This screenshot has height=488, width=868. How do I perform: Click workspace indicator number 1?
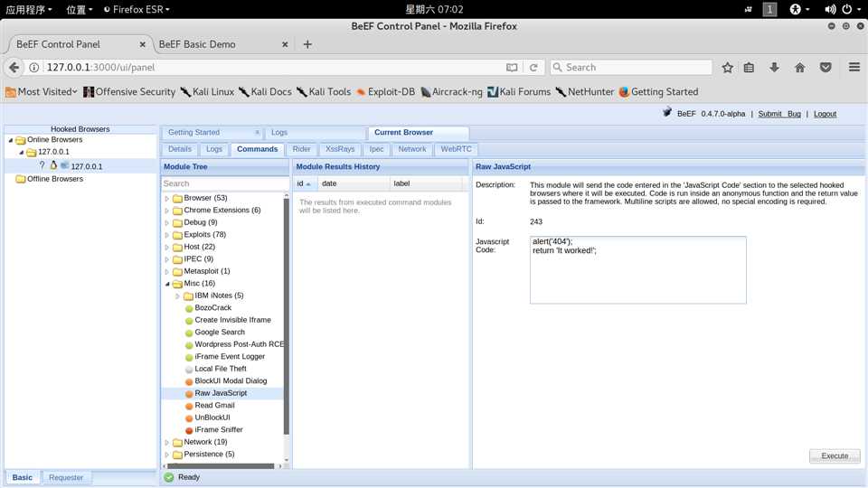coord(769,9)
